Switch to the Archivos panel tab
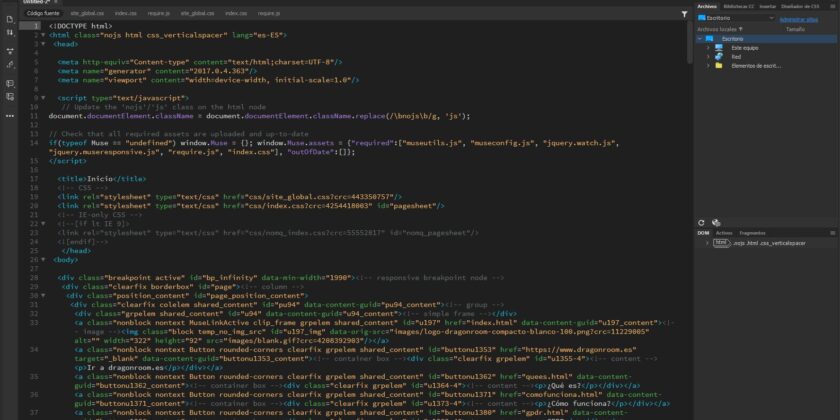The image size is (840, 420). click(707, 6)
